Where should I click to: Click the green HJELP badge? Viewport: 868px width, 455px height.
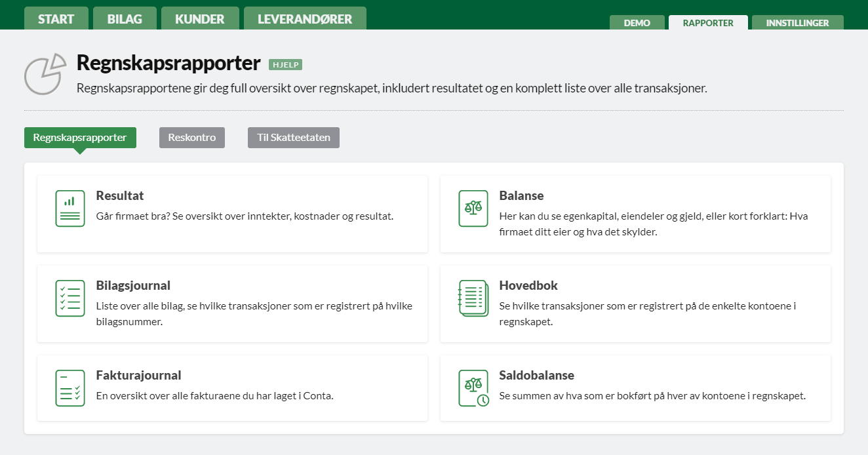(x=285, y=64)
